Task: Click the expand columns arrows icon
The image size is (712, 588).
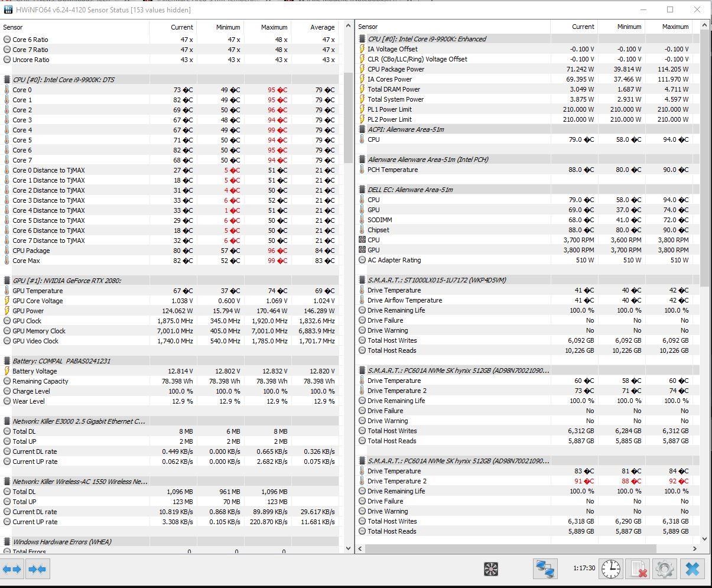Action: pyautogui.click(x=12, y=569)
